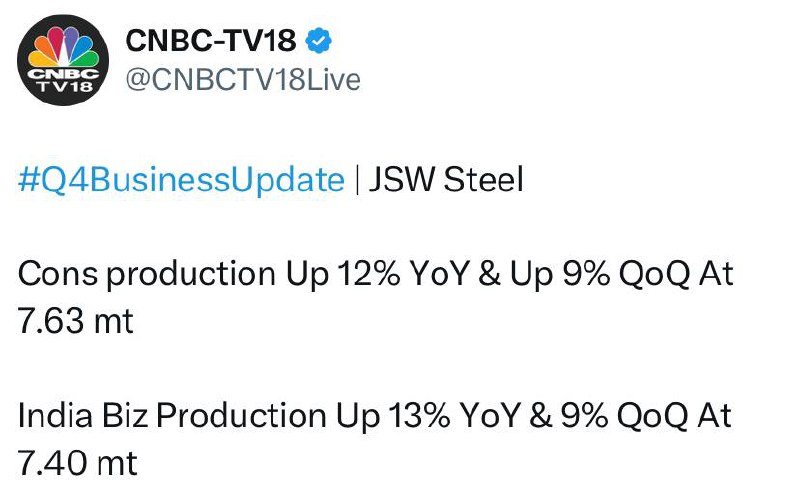Click the 7.40 mt value
Screen dimensions: 800x496
[x=78, y=463]
